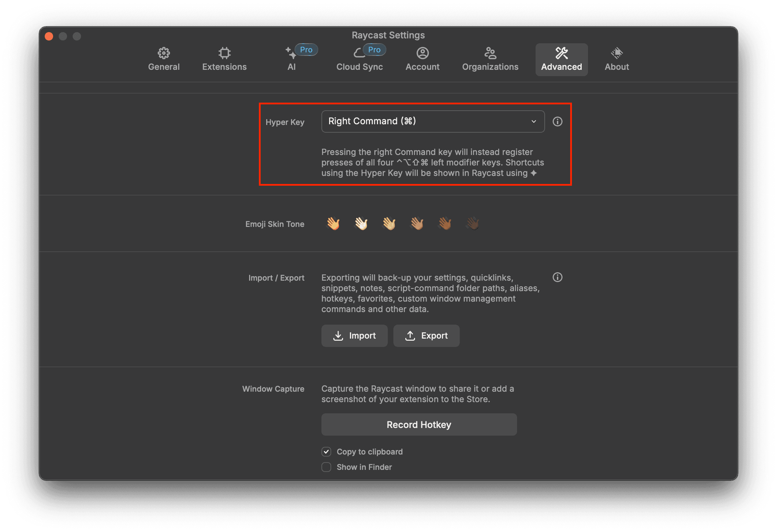This screenshot has width=777, height=532.
Task: Select the Advanced tab
Action: (x=561, y=59)
